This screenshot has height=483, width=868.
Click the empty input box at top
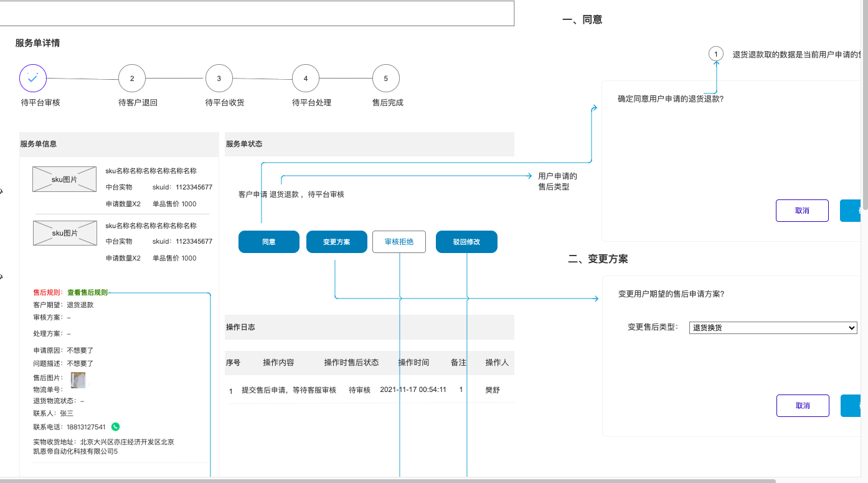[257, 13]
